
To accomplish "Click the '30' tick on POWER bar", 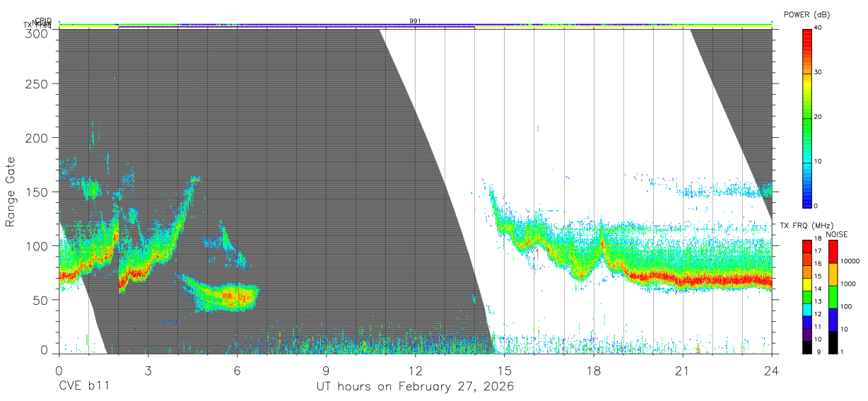I will coord(819,72).
